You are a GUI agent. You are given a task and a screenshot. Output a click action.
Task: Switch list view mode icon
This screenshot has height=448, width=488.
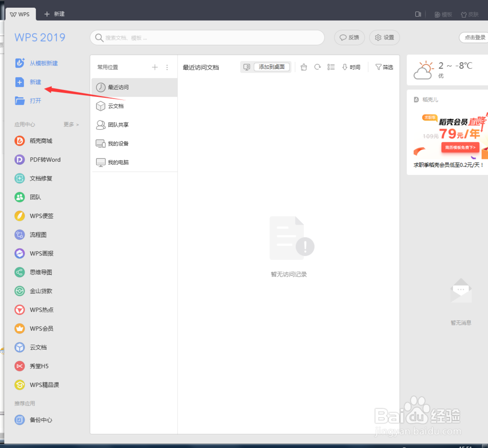click(x=331, y=67)
